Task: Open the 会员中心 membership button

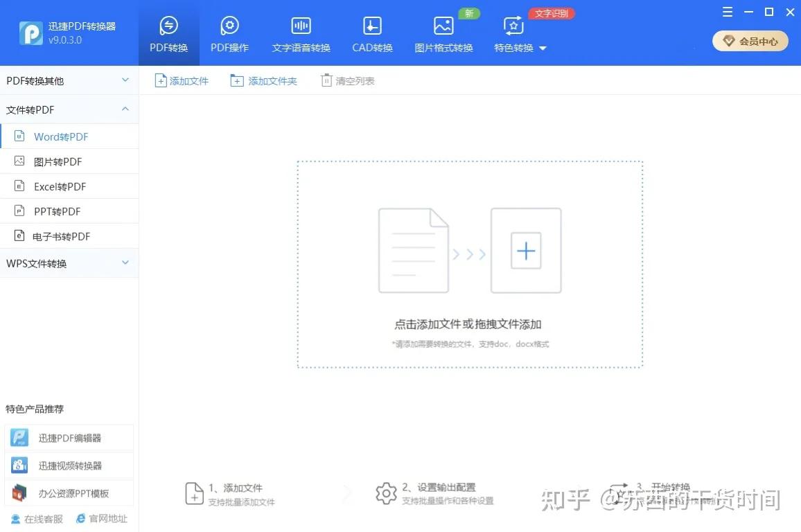Action: point(750,41)
